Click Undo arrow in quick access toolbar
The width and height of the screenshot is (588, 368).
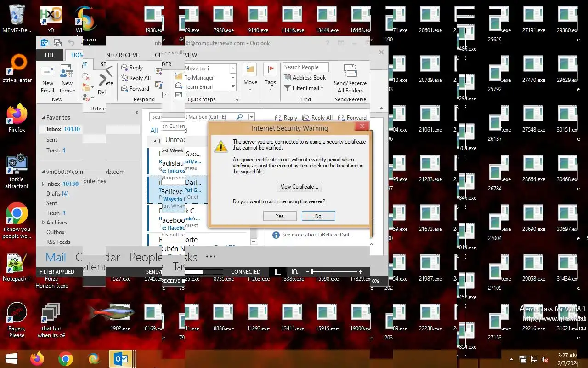[x=71, y=43]
